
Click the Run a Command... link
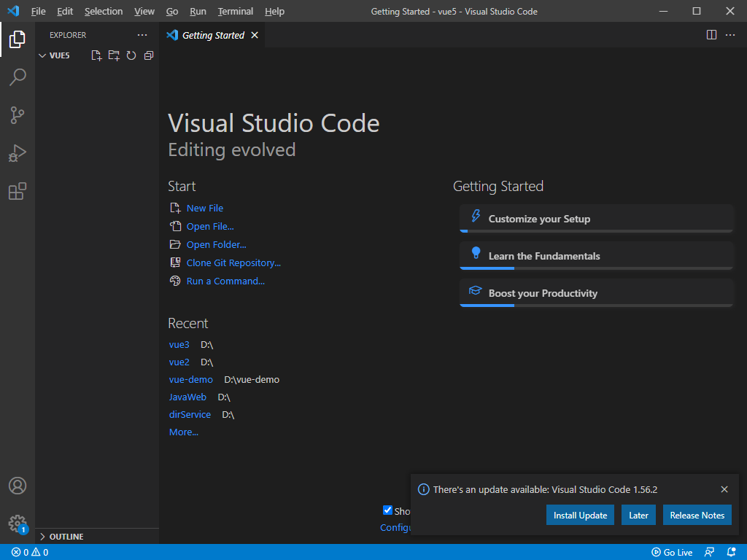(225, 281)
